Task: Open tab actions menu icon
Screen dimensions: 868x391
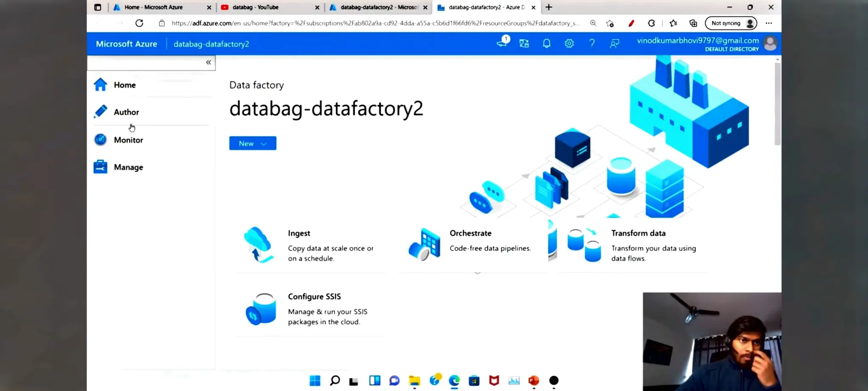Action: click(97, 7)
